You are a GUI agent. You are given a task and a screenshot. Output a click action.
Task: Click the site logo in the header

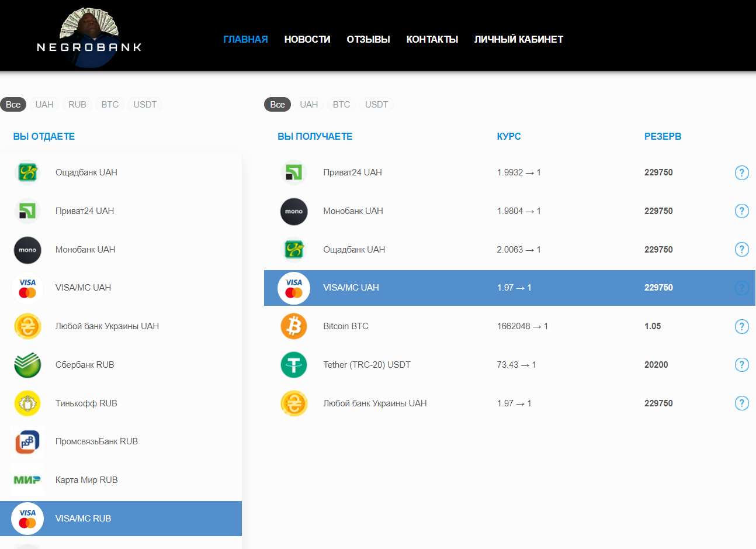click(x=89, y=38)
